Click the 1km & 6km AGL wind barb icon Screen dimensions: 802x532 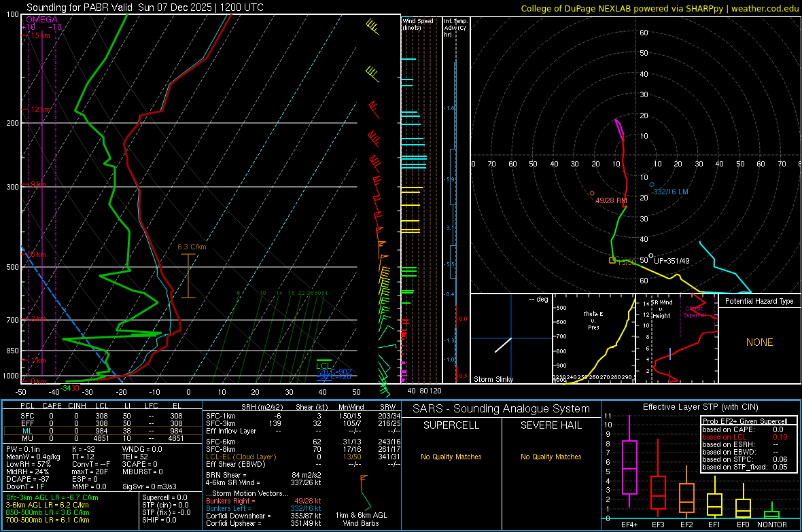click(365, 492)
